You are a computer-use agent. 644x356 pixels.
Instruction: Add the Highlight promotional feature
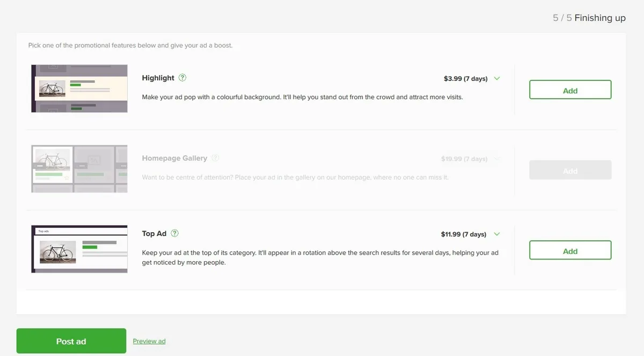(570, 90)
